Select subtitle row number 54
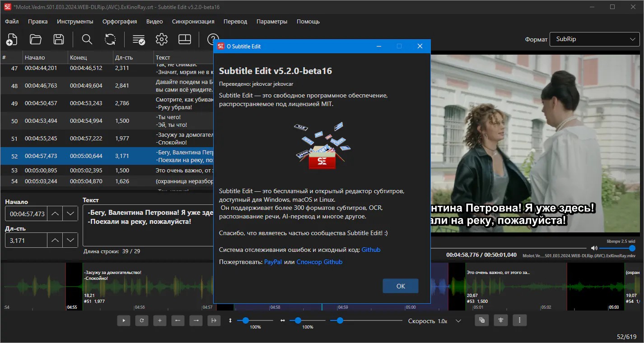The height and width of the screenshot is (343, 644). pyautogui.click(x=107, y=181)
